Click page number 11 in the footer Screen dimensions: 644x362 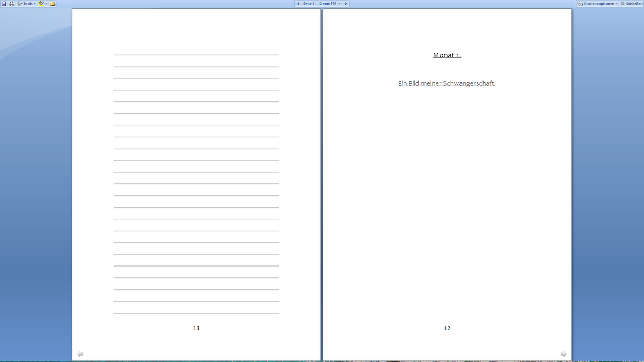coord(196,328)
